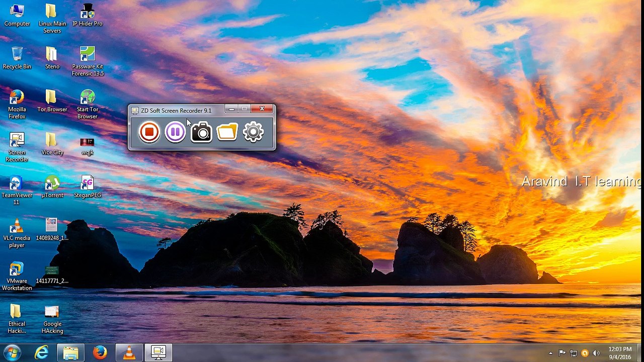Screen dimensions: 644x362
Task: Select the 14089248_1... file
Action: tap(52, 229)
